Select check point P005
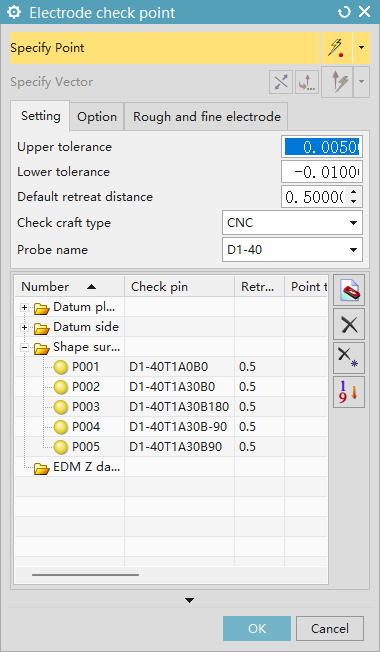Viewport: 380px width, 652px height. 77,447
